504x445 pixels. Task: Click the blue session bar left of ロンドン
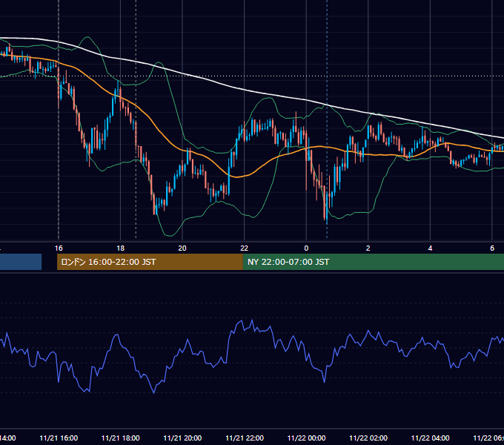[21, 262]
